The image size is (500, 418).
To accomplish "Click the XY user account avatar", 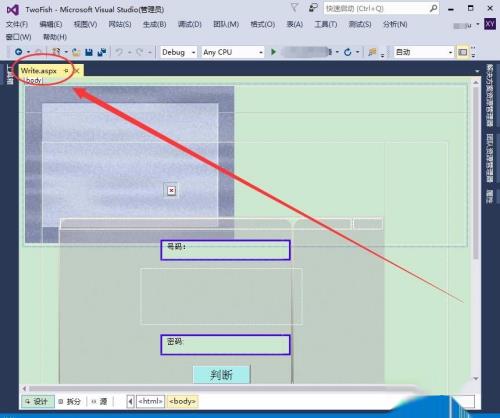I will click(490, 24).
